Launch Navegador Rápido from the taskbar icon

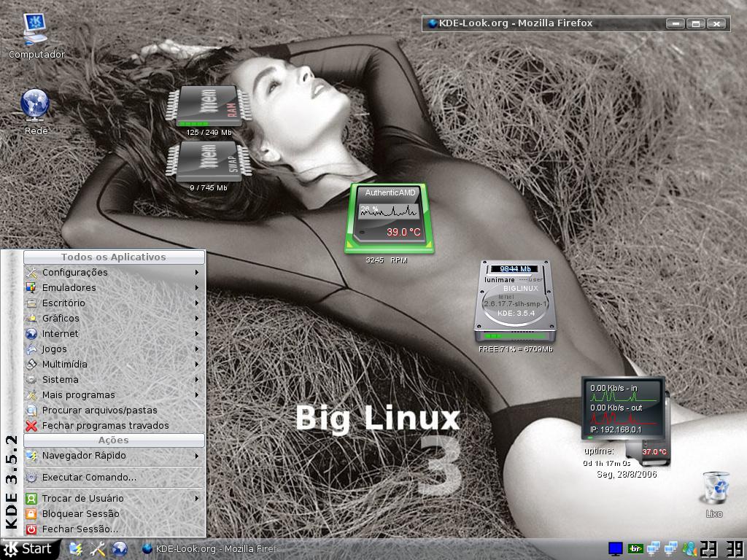[76, 549]
